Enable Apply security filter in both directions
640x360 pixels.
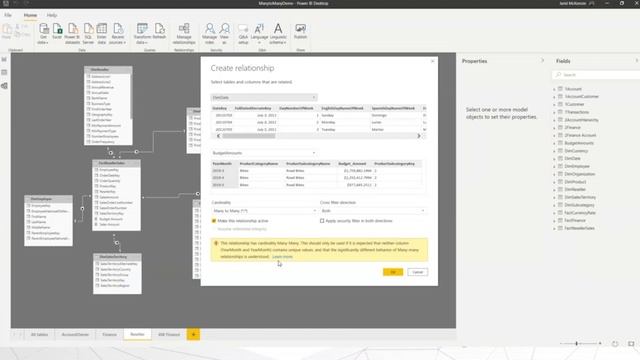tap(322, 221)
